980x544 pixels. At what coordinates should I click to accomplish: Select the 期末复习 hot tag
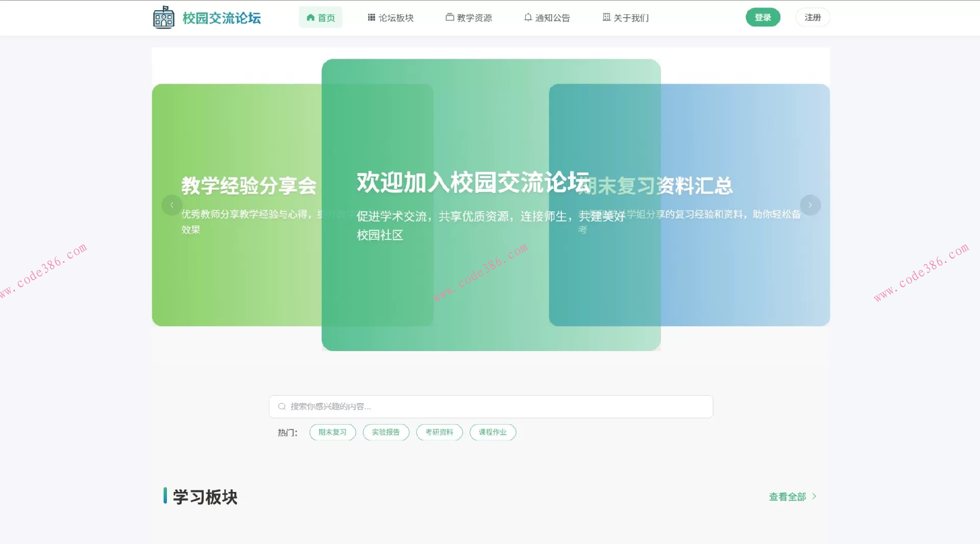(332, 432)
